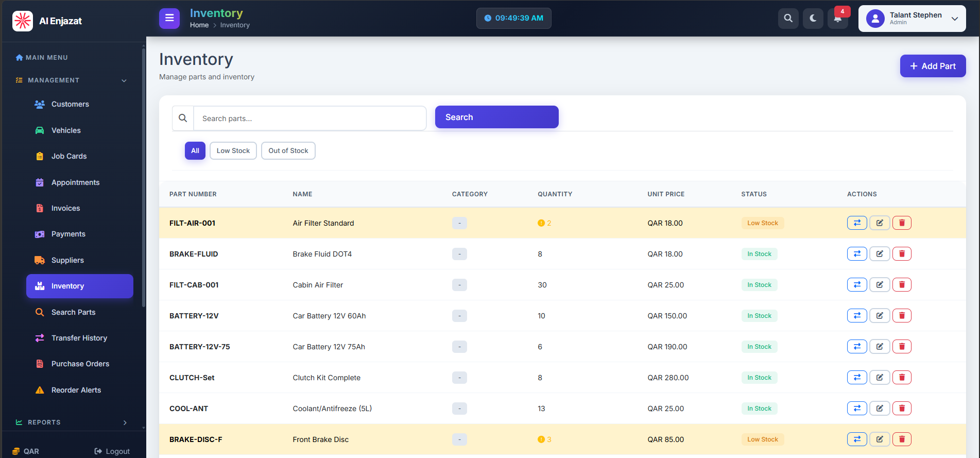Click the 09:49:39 AM clock widget

click(513, 18)
